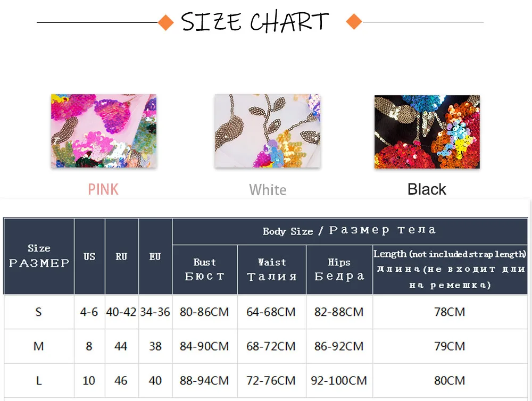Select the Waist column header
This screenshot has height=401, width=532.
tap(272, 269)
